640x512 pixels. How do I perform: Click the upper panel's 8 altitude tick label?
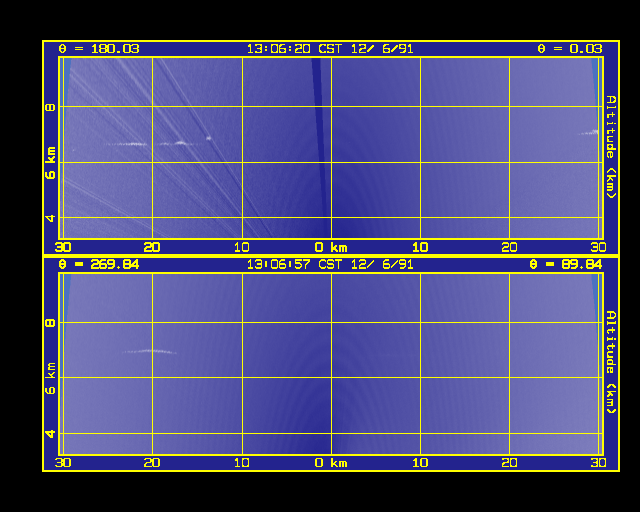point(50,107)
